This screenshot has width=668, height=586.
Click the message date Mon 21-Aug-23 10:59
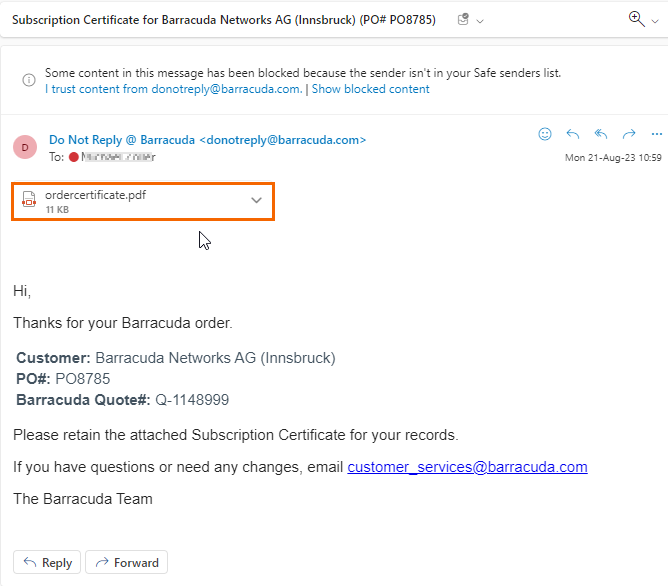pos(613,158)
